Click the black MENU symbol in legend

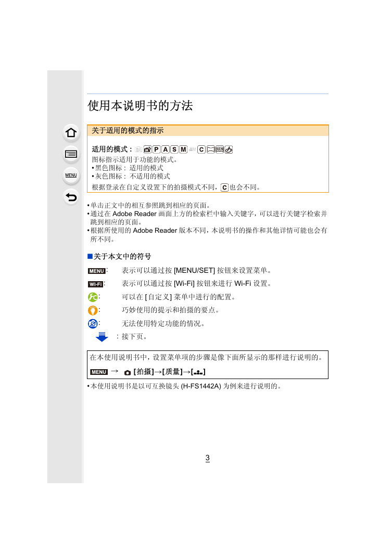click(x=96, y=271)
